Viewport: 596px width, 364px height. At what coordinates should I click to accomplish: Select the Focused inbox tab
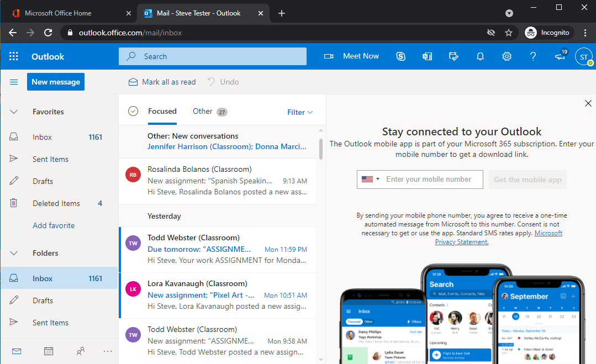tap(162, 112)
